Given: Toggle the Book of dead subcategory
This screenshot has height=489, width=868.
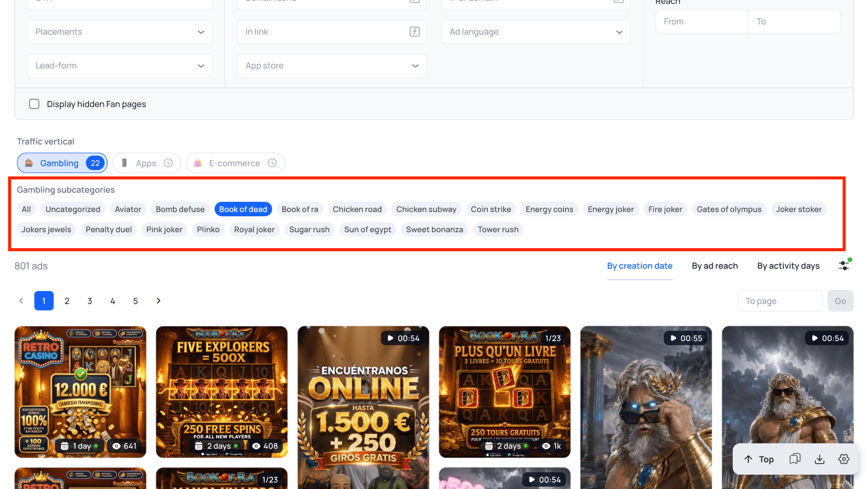Looking at the screenshot, I should tap(243, 209).
